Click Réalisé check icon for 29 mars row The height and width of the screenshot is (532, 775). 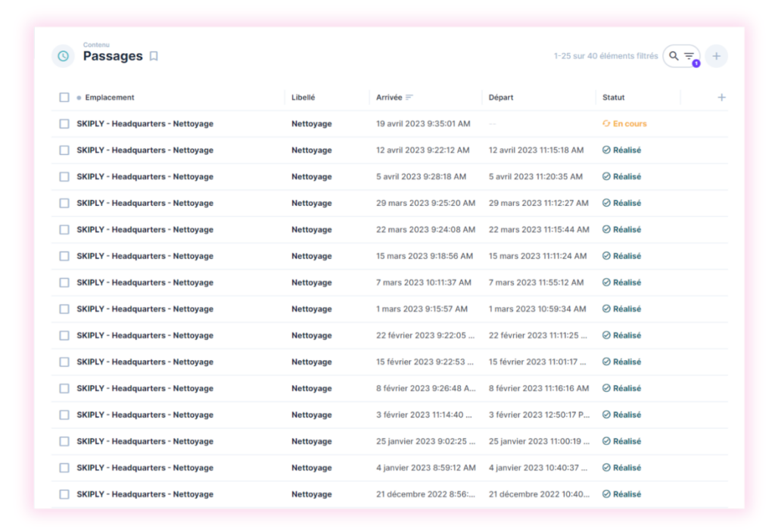coord(606,203)
